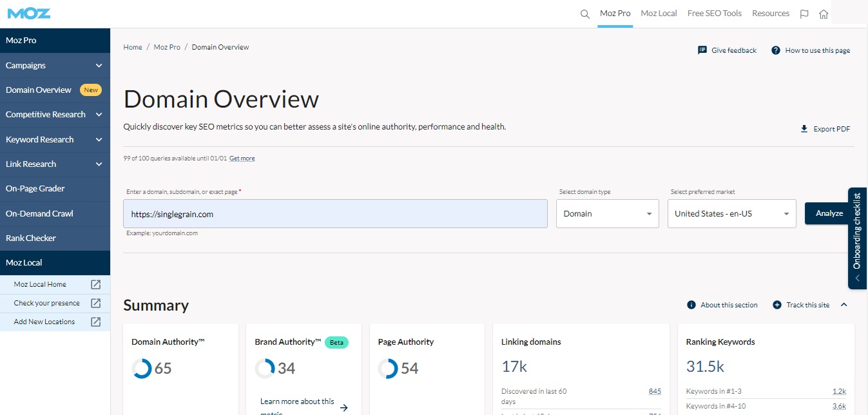Click the Beta badge on Brand Authority
This screenshot has height=415, width=868.
pyautogui.click(x=336, y=343)
